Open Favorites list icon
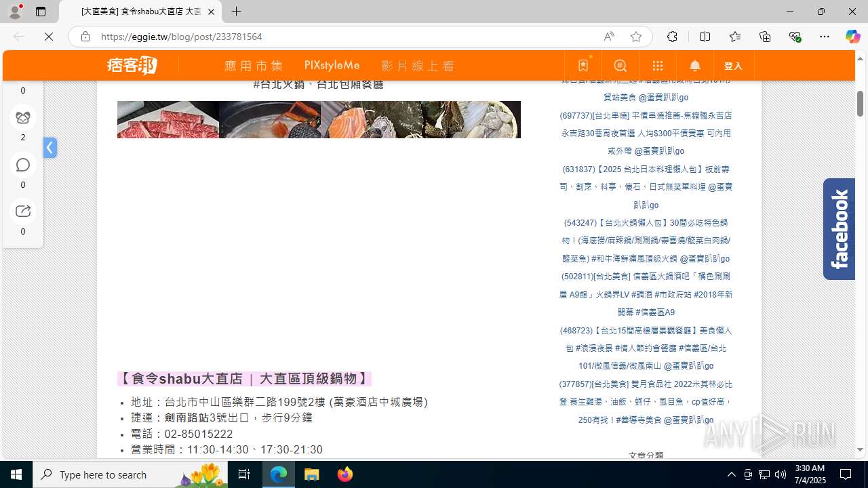 (x=735, y=37)
